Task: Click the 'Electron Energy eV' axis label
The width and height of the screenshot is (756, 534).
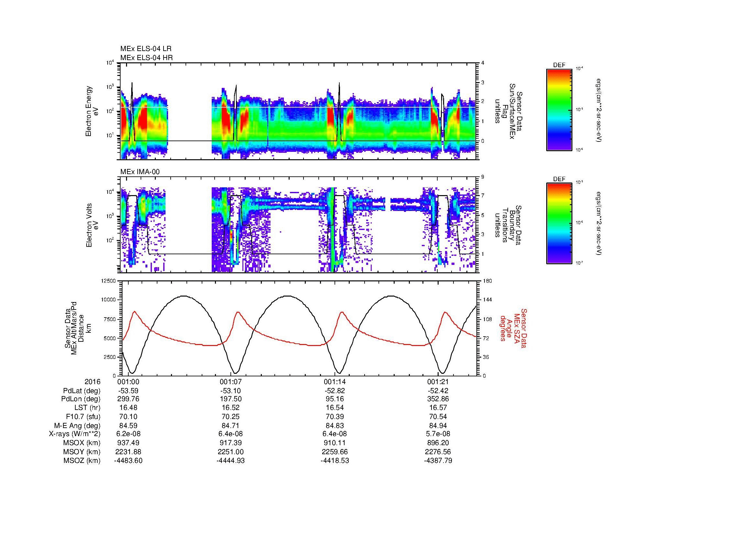Action: pyautogui.click(x=92, y=111)
